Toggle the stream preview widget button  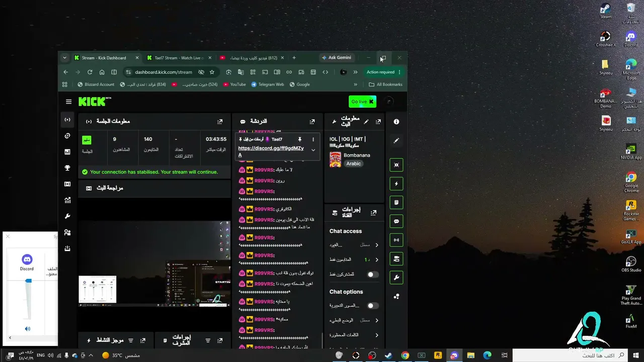point(396,165)
